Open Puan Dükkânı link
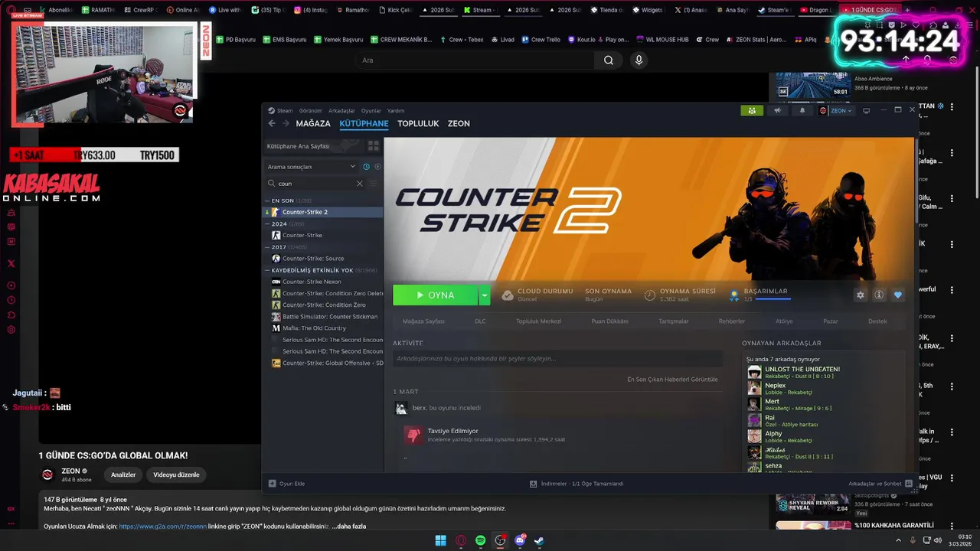This screenshot has width=980, height=551. [609, 321]
